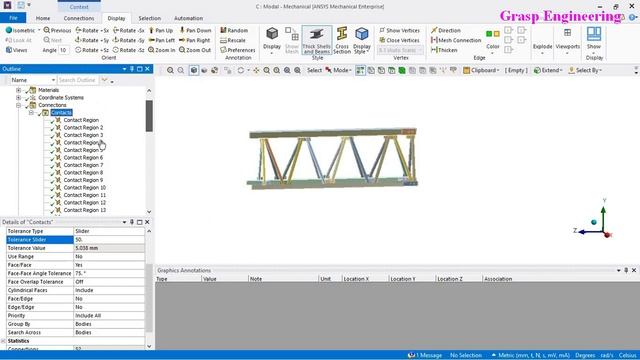Pin the Details of Contacts panel
This screenshot has width=640, height=360.
tap(132, 222)
